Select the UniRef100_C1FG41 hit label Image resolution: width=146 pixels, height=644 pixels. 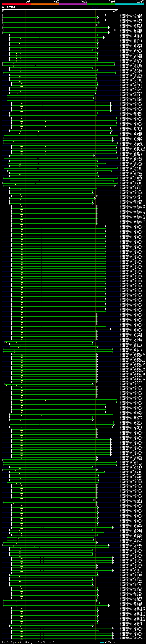[131, 22]
